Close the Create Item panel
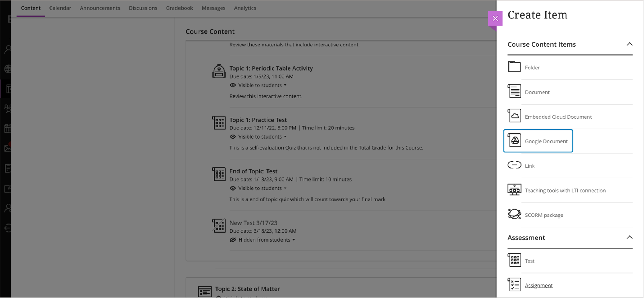This screenshot has width=644, height=298. tap(495, 19)
